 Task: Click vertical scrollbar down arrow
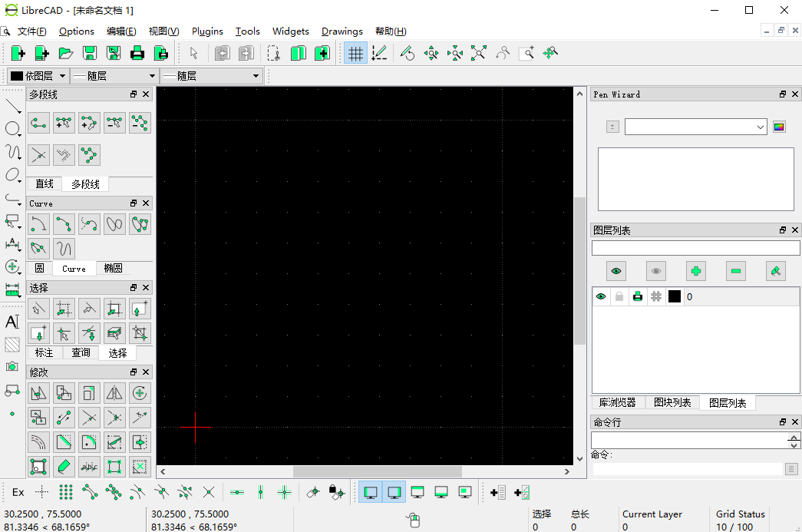579,459
